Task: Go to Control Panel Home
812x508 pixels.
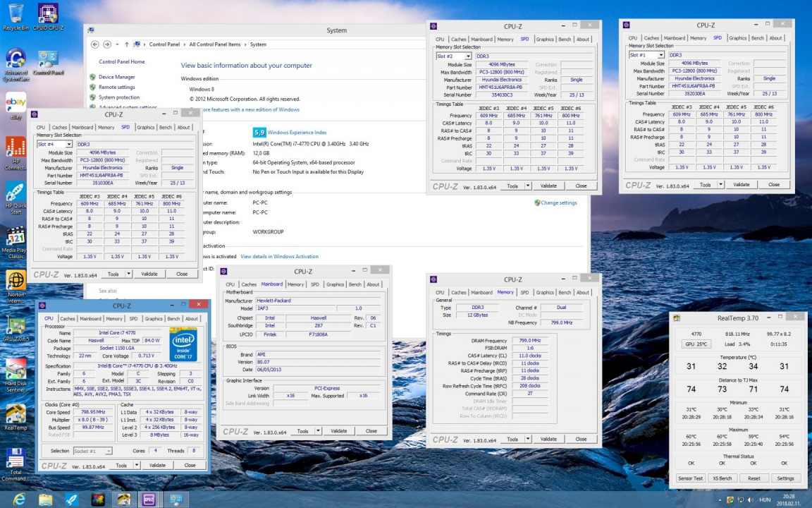Action: click(x=122, y=61)
